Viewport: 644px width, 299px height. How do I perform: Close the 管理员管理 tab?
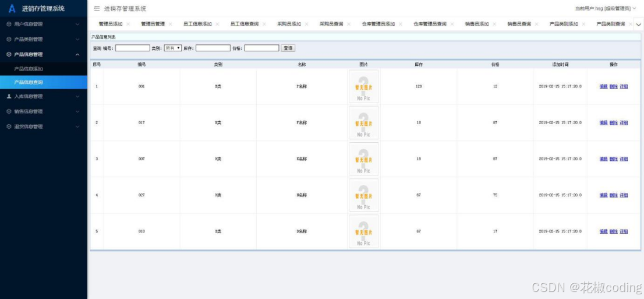click(171, 24)
